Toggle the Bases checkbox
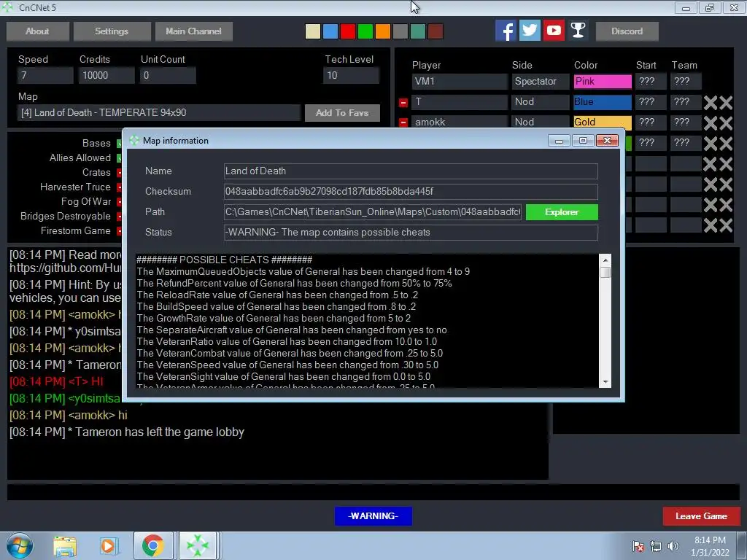The width and height of the screenshot is (747, 560). tap(119, 144)
